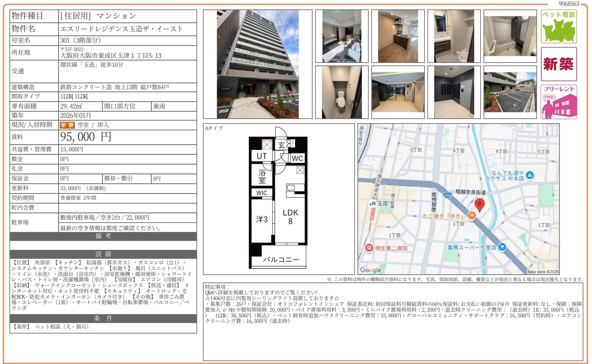
Task: Click the Google logo on map
Action: (x=371, y=270)
